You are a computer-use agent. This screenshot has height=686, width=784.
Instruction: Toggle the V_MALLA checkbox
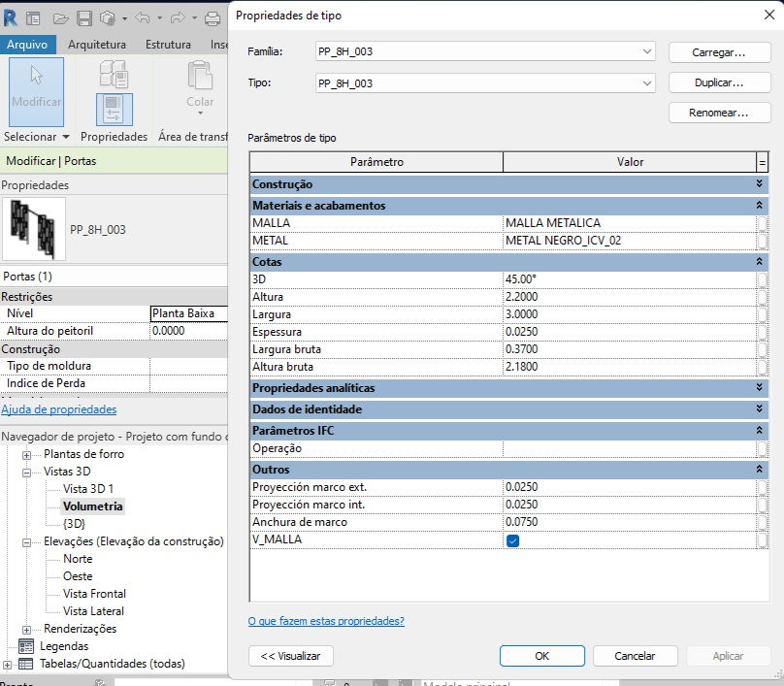512,540
